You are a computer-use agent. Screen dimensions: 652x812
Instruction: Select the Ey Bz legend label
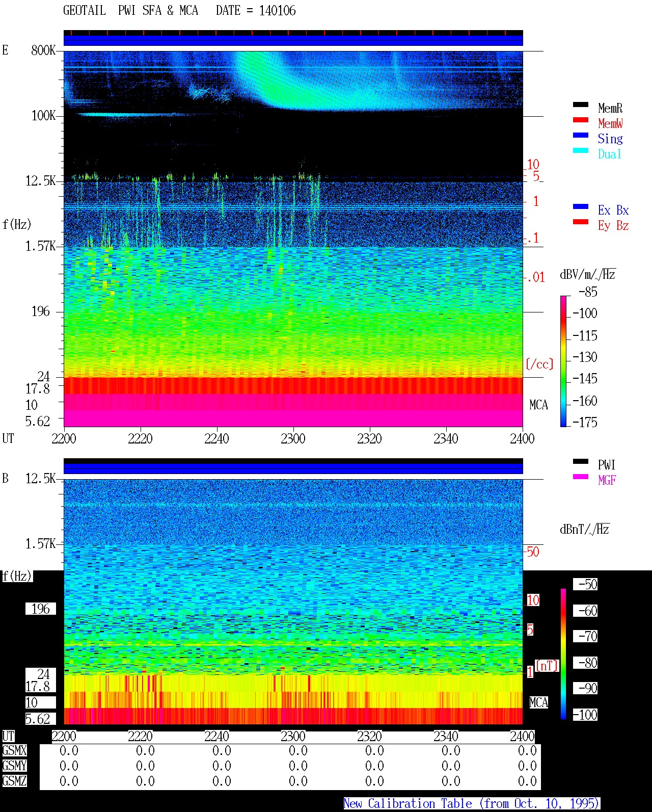pyautogui.click(x=613, y=225)
